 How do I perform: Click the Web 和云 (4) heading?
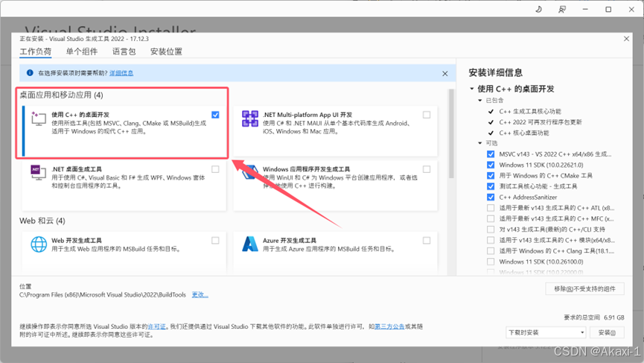(42, 221)
